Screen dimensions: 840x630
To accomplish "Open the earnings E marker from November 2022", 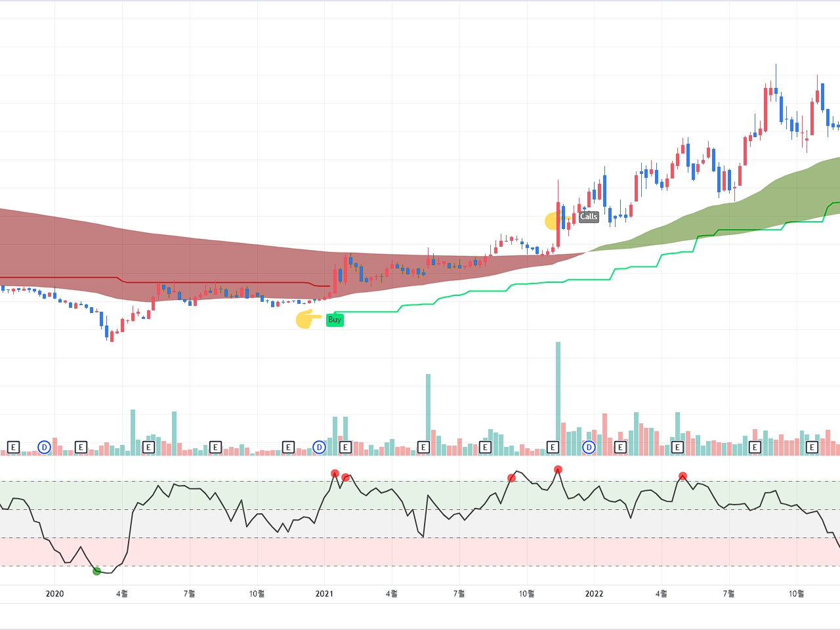I will point(812,448).
